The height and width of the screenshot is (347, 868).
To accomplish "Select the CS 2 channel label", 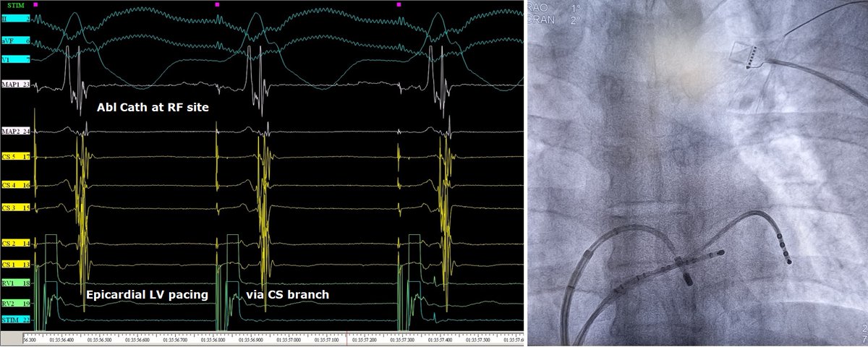I will click(x=15, y=244).
